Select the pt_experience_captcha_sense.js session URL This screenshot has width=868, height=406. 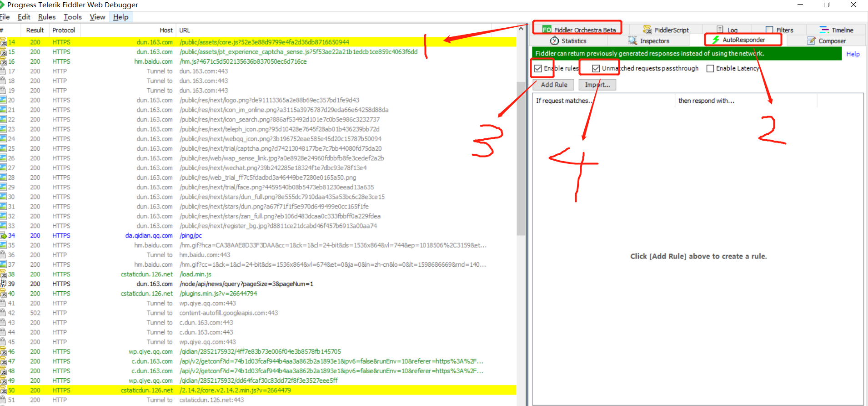coord(298,52)
